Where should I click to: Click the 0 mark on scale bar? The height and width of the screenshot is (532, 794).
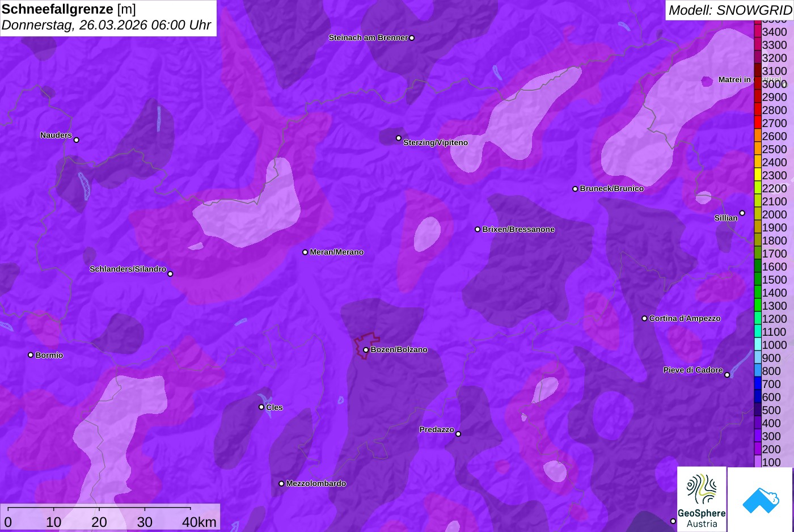[8, 522]
